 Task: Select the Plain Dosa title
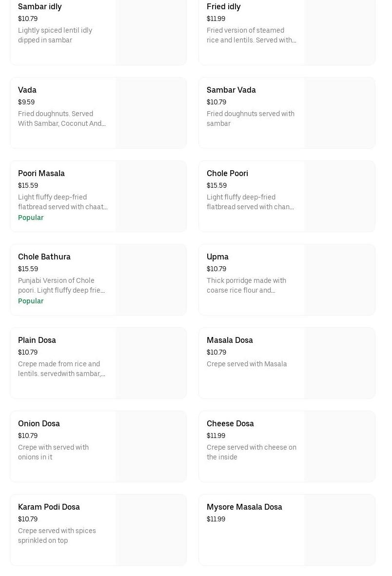point(37,340)
